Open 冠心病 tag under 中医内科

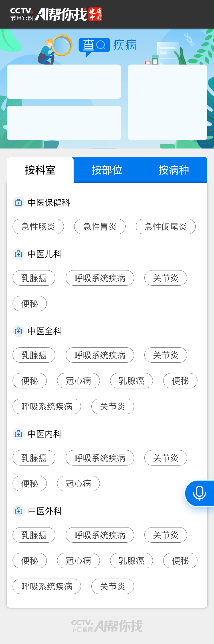click(78, 483)
